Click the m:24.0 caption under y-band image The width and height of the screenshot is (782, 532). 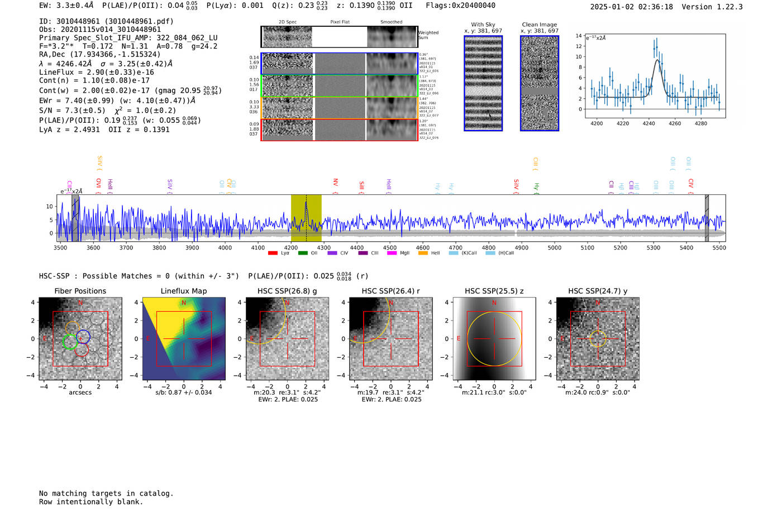coord(598,392)
